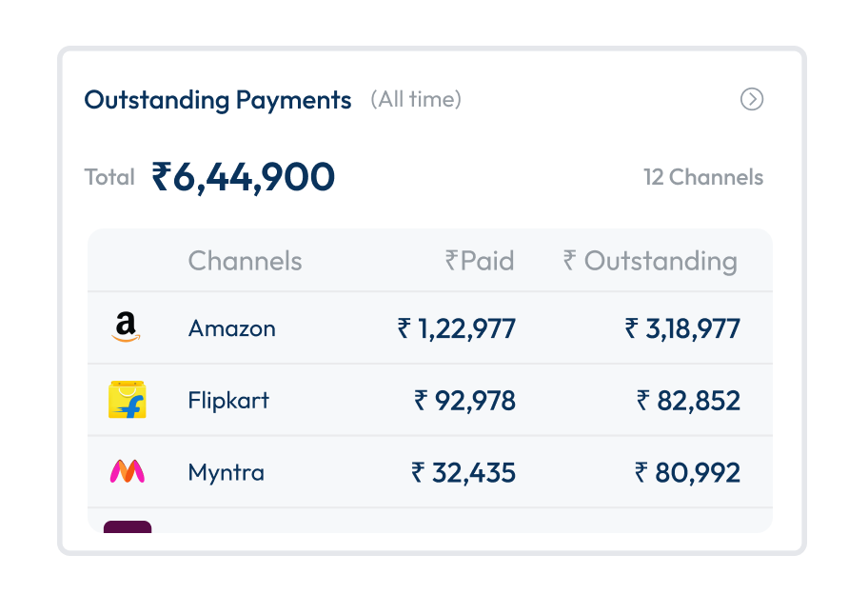Viewport: 868px width, 594px height.
Task: Click the Outstanding Payments title
Action: pyautogui.click(x=218, y=99)
